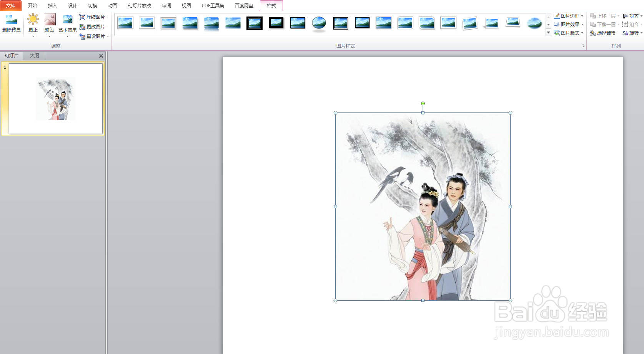Switch to the 大纲 outline pane tab
The width and height of the screenshot is (644, 354).
(35, 56)
